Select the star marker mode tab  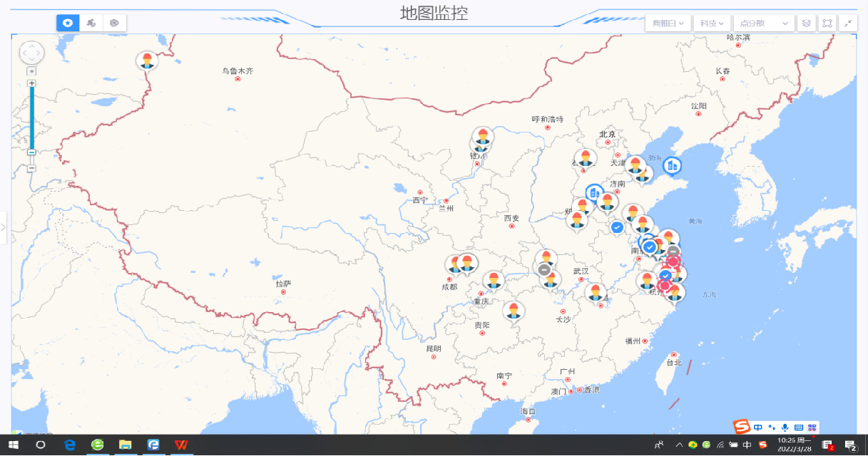coord(68,23)
